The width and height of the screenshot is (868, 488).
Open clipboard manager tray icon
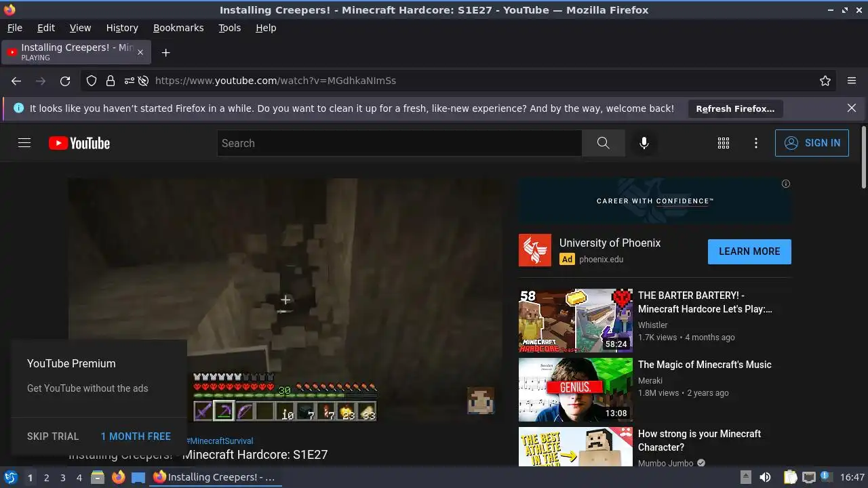[x=790, y=477]
